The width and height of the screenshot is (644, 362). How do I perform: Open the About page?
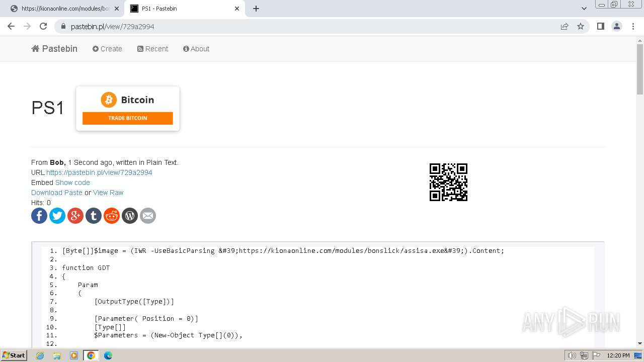(x=196, y=49)
